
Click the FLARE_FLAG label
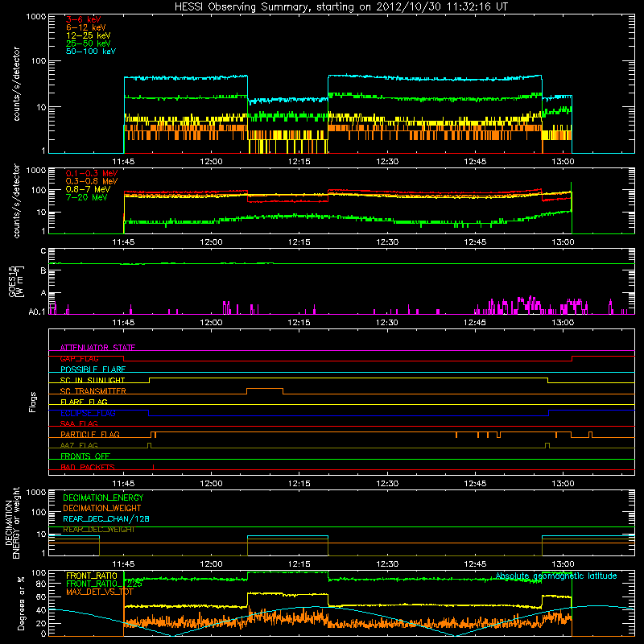click(x=84, y=402)
